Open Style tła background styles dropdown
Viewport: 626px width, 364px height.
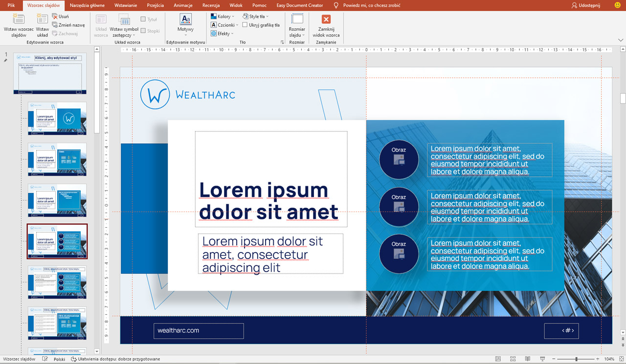[x=255, y=17]
